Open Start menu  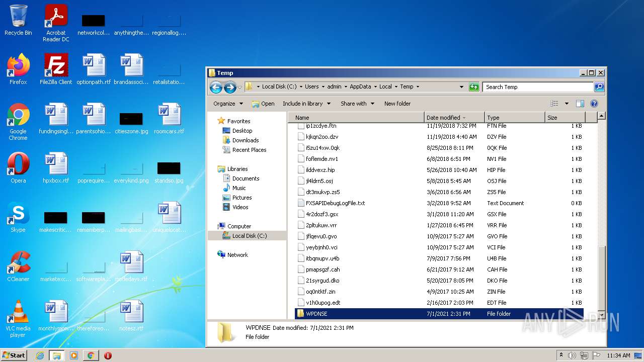14,355
